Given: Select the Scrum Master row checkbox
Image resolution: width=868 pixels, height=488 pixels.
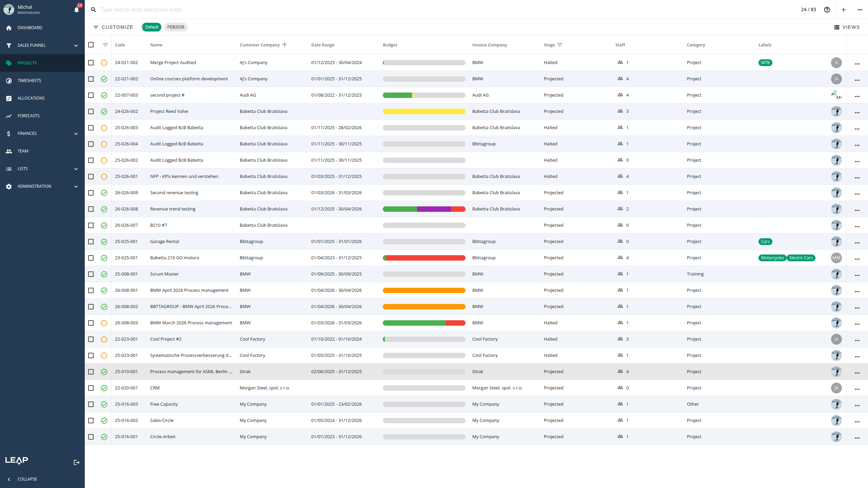Looking at the screenshot, I should click(x=91, y=274).
